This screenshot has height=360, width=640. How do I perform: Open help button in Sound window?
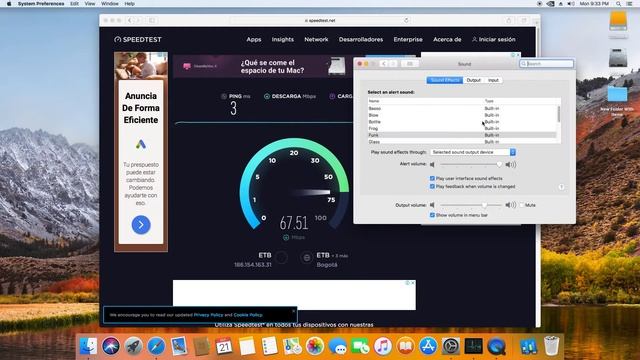(561, 187)
